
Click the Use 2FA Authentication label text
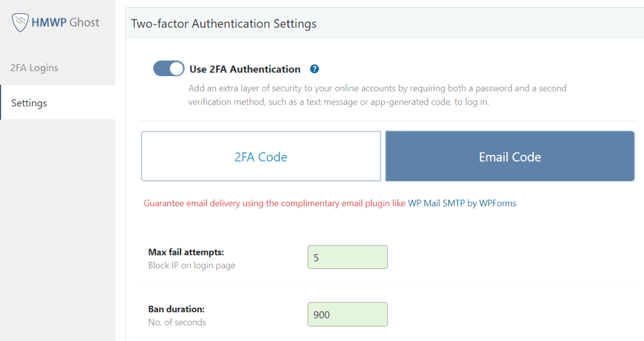[245, 69]
